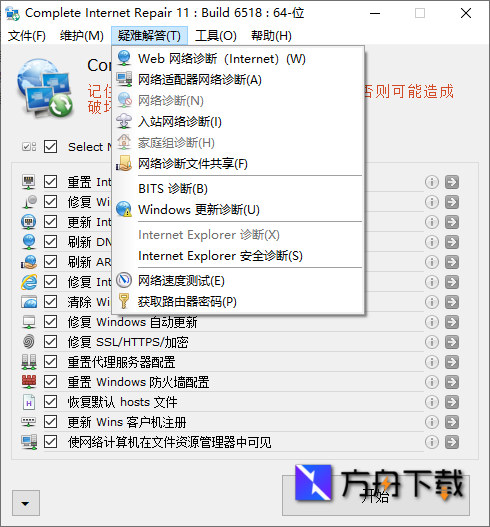Screen dimensions: 490x527
Task: Choose 获取路由器密码(P) menu item
Action: coord(238,301)
